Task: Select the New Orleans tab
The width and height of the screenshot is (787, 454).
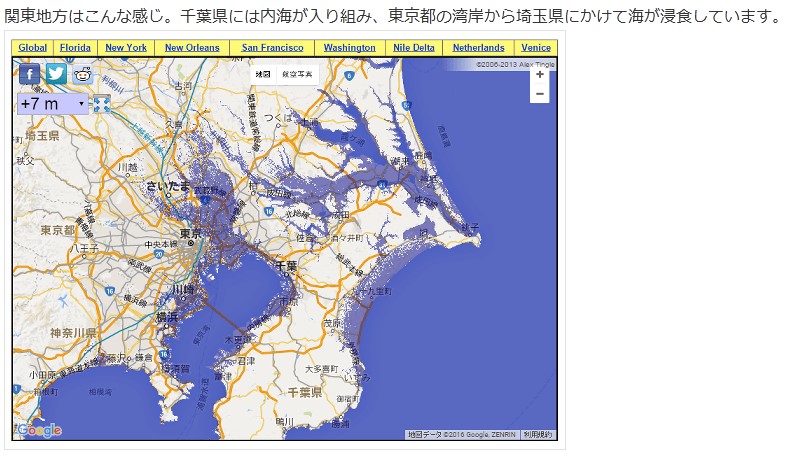Action: [x=188, y=48]
